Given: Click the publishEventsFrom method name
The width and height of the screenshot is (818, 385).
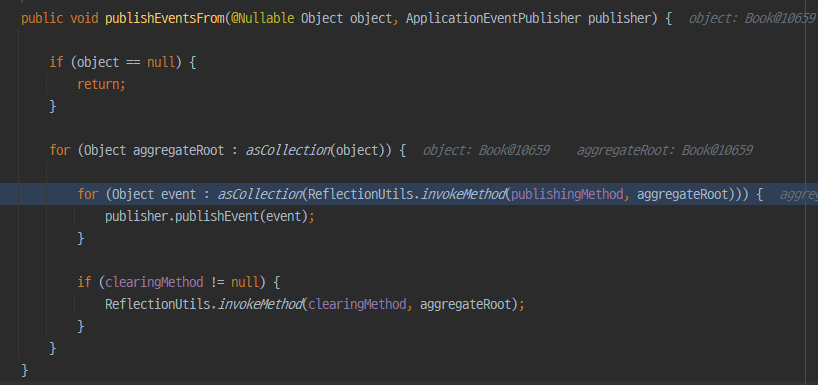Looking at the screenshot, I should pyautogui.click(x=165, y=19).
